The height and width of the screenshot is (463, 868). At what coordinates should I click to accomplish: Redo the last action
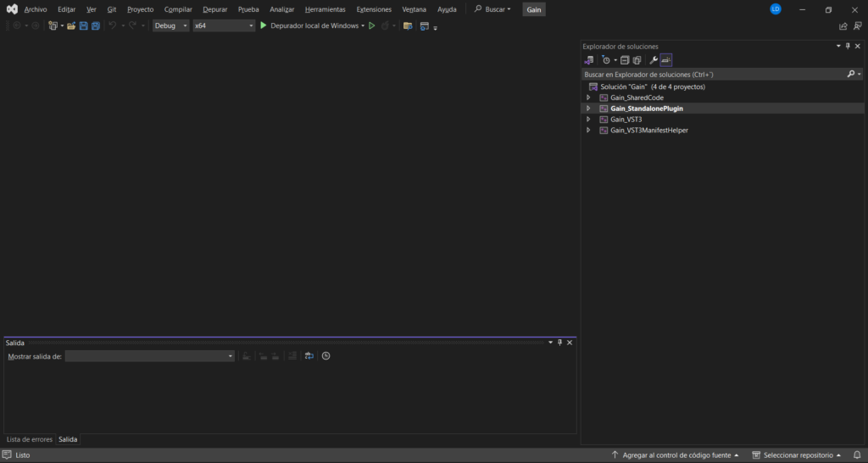click(x=133, y=26)
